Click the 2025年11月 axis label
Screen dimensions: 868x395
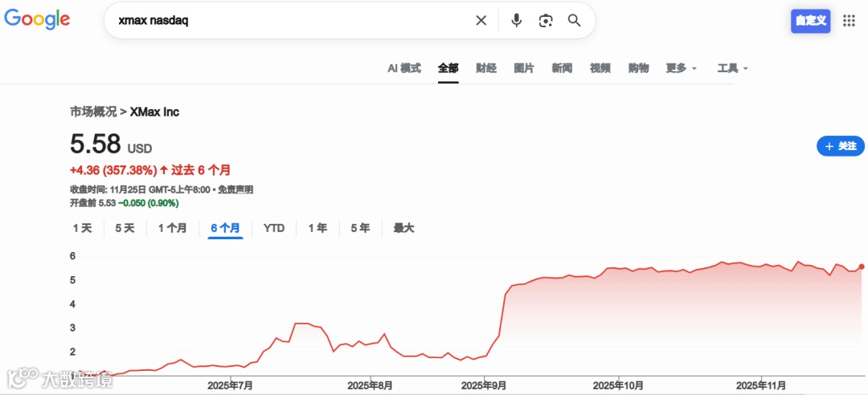click(762, 385)
